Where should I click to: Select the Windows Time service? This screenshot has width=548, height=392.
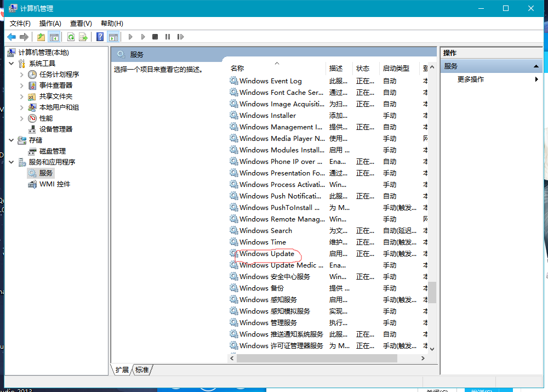[262, 242]
